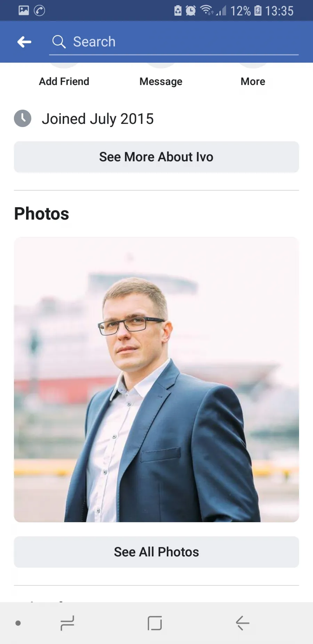Tap the Android recent apps icon

point(67,623)
